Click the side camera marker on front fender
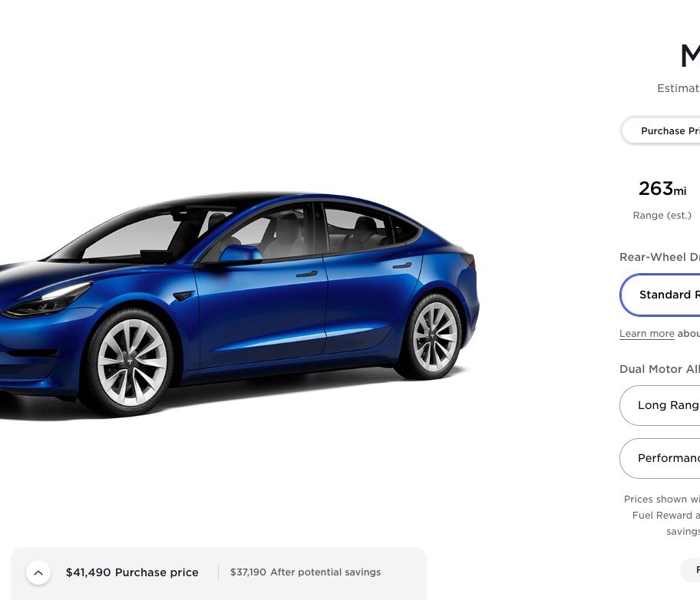Viewport: 700px width, 600px height. 183,296
